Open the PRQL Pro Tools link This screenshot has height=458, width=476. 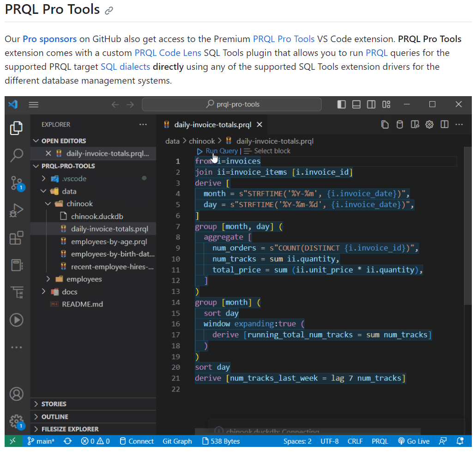[283, 39]
